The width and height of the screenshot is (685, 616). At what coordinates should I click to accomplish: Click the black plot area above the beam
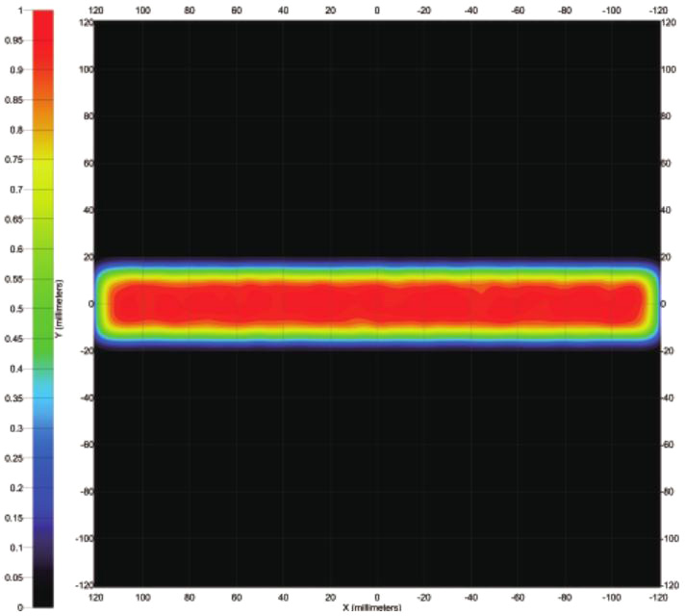pos(377,135)
